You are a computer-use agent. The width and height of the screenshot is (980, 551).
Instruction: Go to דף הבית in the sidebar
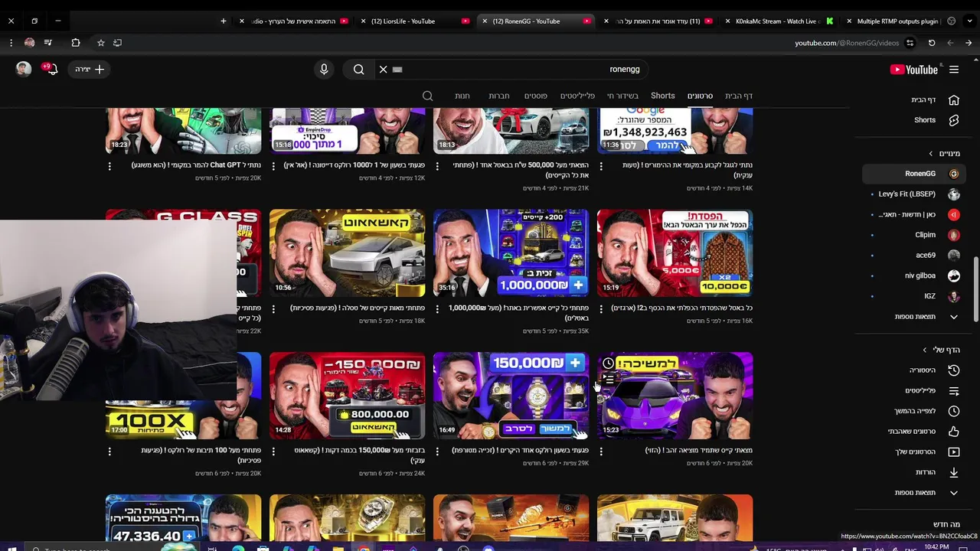935,99
